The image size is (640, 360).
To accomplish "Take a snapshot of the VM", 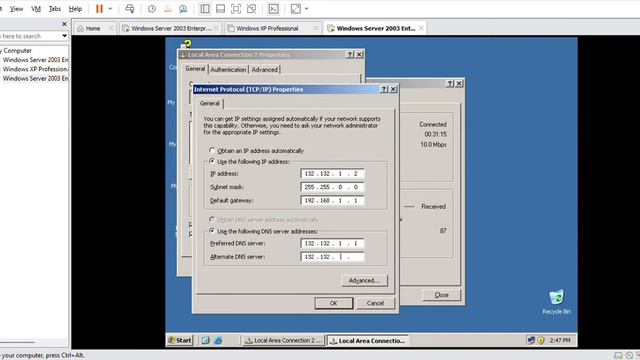I will coord(152,9).
